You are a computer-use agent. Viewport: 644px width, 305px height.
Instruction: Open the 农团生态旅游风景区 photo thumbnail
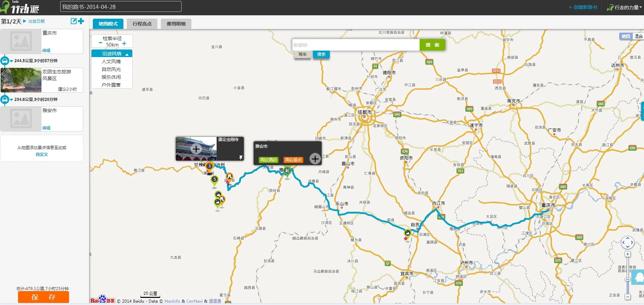21,80
